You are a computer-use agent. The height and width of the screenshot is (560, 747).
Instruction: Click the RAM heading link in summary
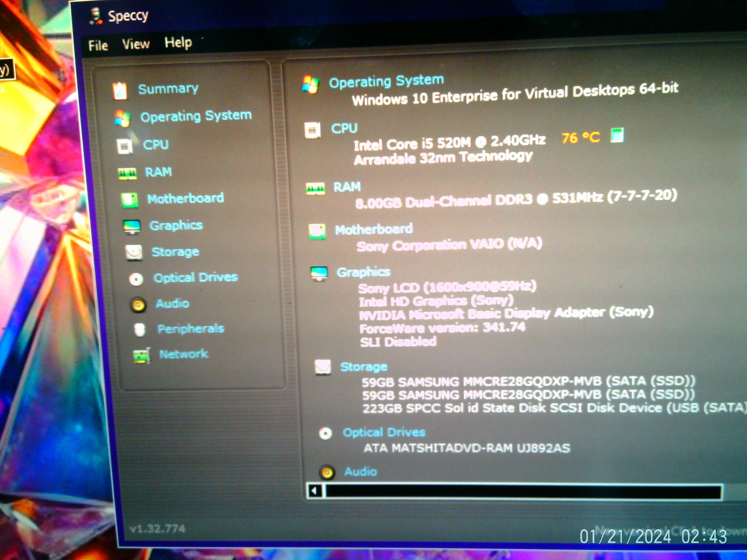pos(347,187)
